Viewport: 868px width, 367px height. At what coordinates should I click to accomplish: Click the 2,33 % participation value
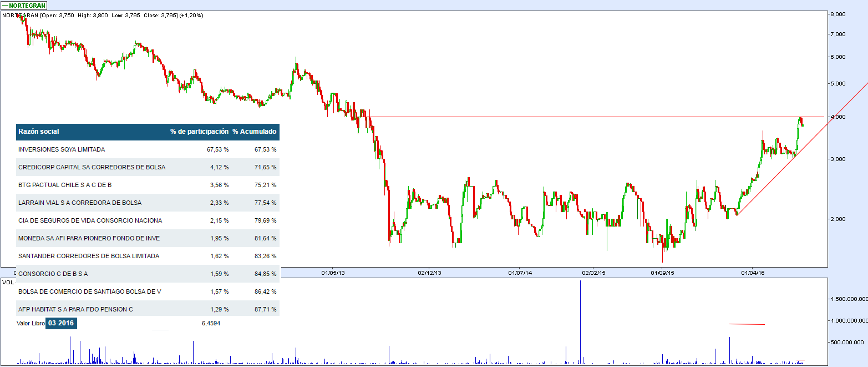(x=219, y=203)
